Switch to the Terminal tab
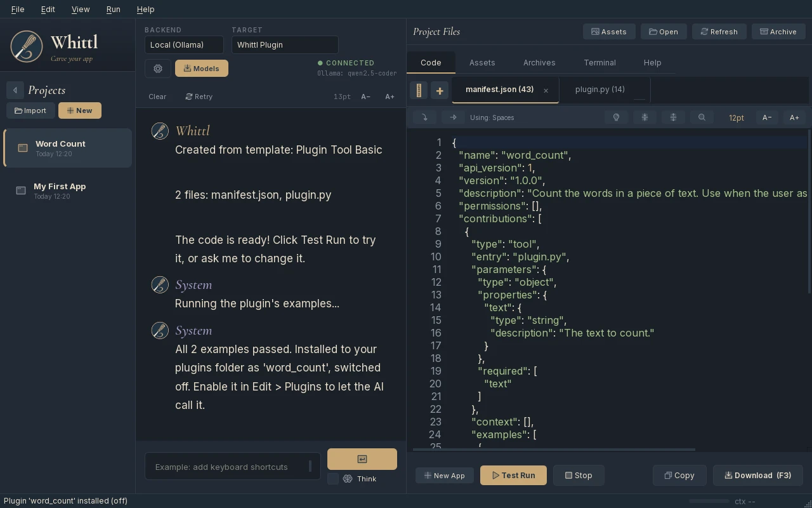 pos(599,62)
